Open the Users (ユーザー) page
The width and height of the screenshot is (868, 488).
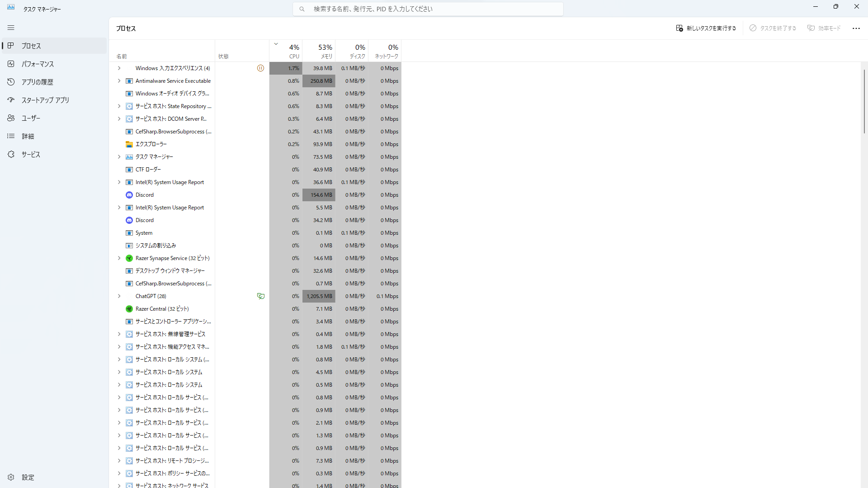coord(54,118)
